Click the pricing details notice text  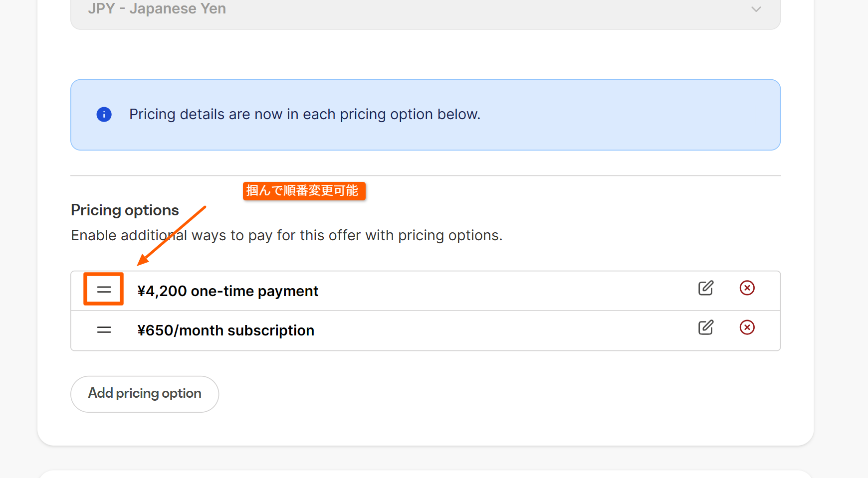[x=304, y=115]
